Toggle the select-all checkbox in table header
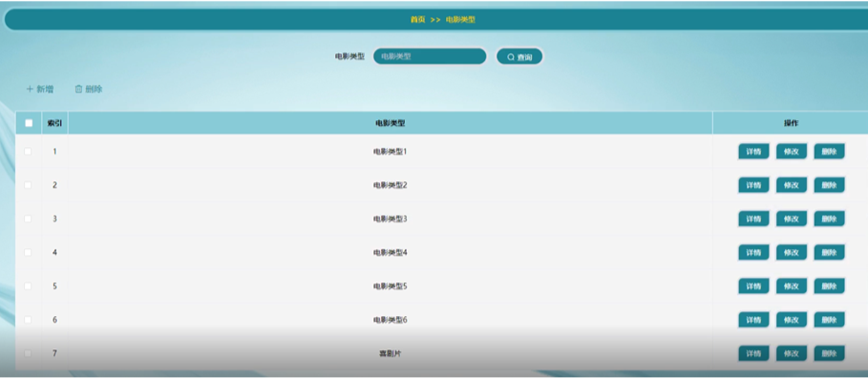This screenshot has width=868, height=378. pos(29,123)
